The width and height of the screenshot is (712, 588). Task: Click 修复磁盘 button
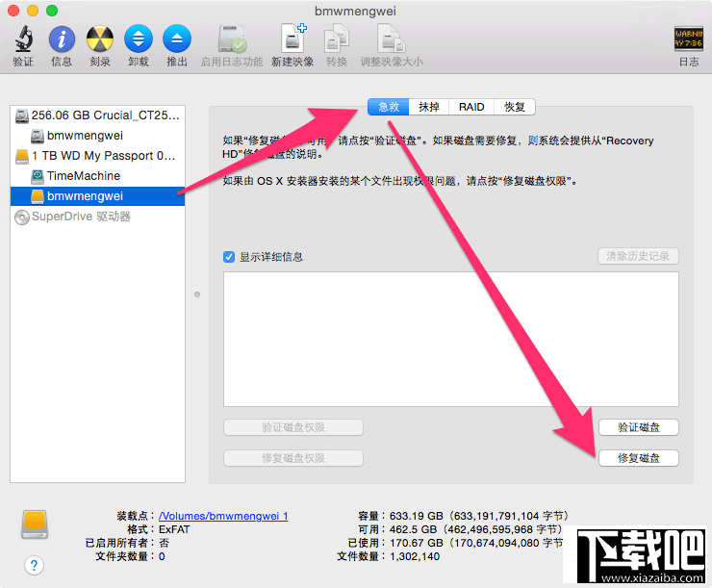(x=639, y=458)
